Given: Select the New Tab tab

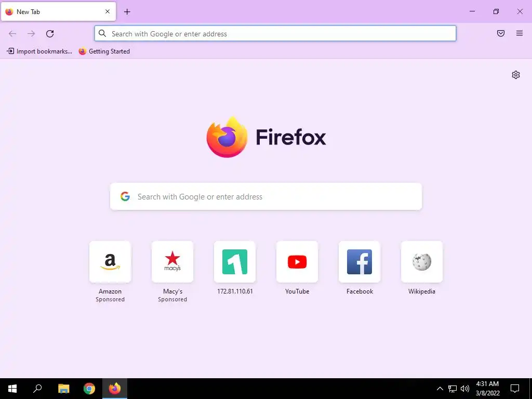Looking at the screenshot, I should (58, 11).
